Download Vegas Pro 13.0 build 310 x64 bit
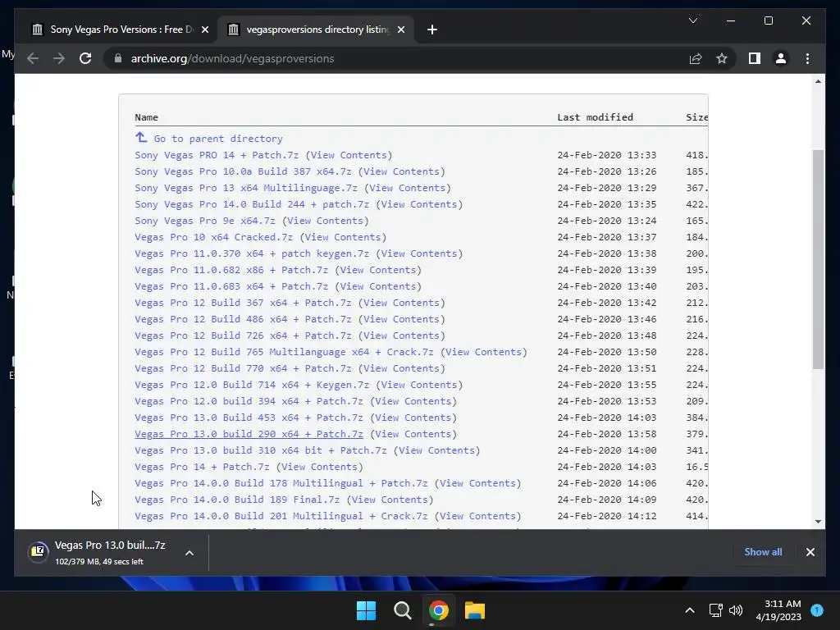Viewport: 840px width, 630px height. point(260,450)
